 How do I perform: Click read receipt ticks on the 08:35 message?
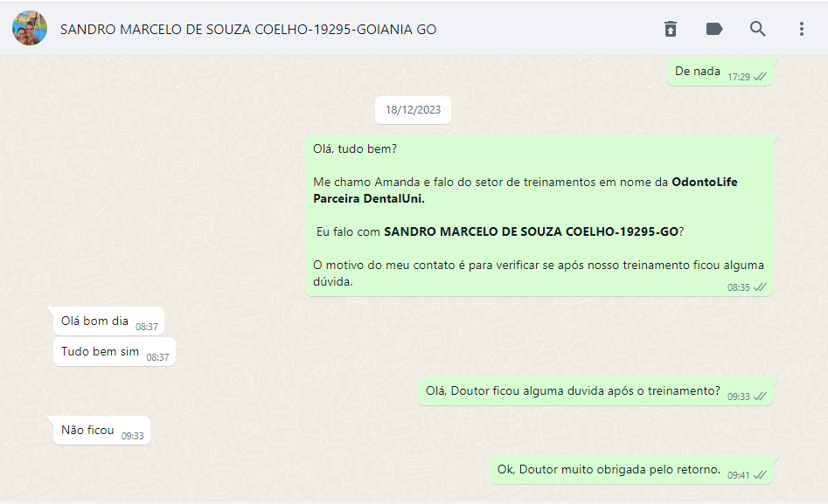click(760, 287)
